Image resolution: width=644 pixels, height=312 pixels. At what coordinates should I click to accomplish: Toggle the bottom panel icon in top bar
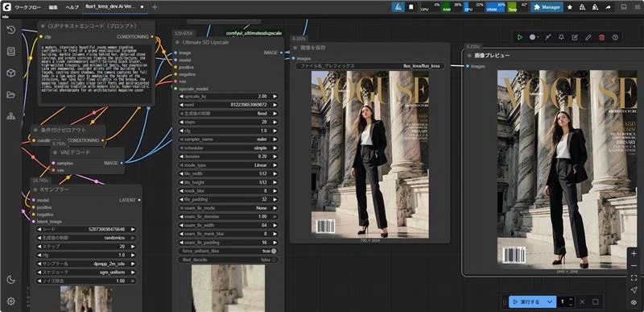coord(624,7)
